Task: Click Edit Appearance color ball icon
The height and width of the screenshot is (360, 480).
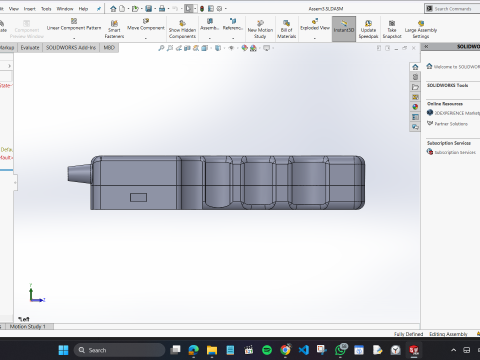Action: (x=245, y=48)
